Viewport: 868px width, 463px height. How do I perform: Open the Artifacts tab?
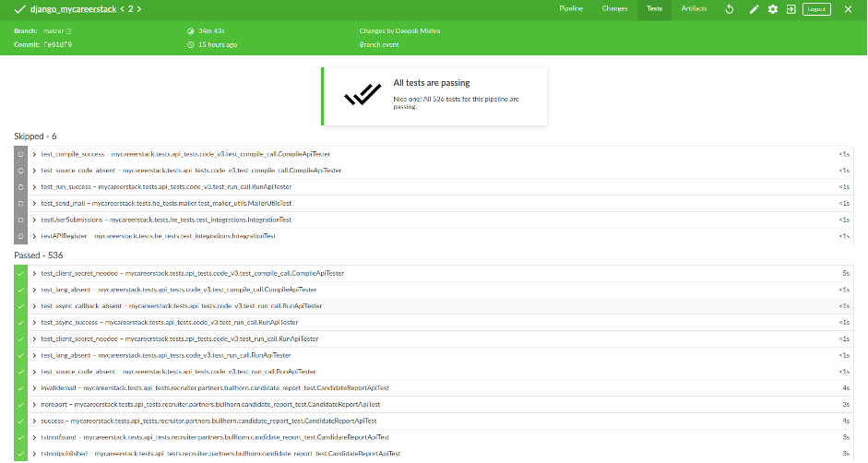(x=694, y=9)
